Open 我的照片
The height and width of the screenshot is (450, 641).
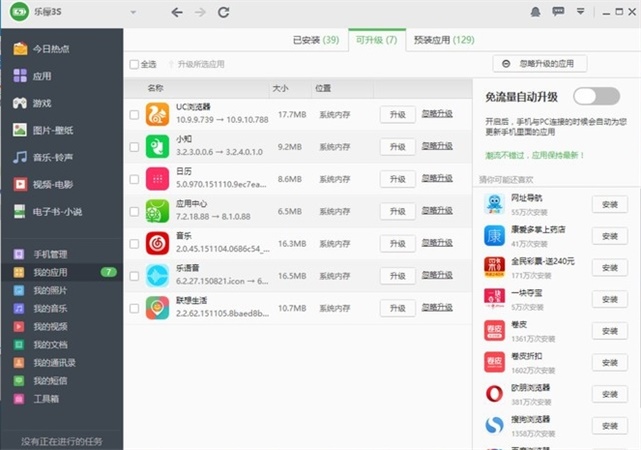point(40,290)
